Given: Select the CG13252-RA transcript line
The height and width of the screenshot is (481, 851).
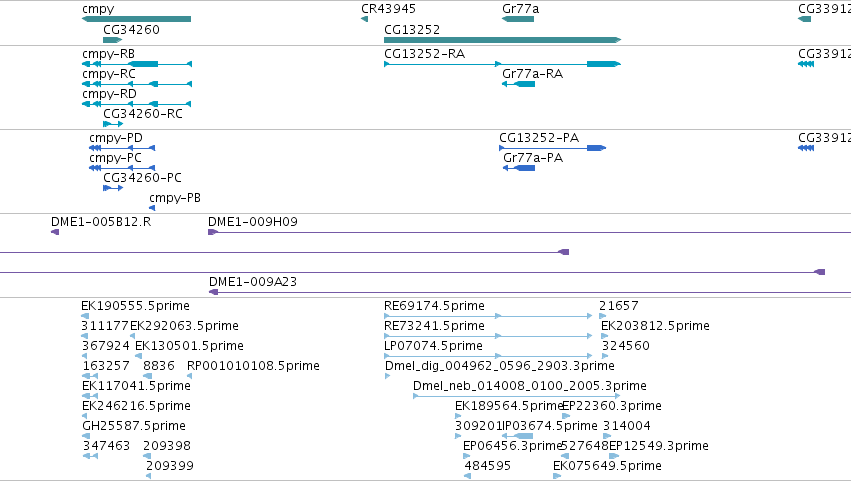Looking at the screenshot, I should coord(503,64).
